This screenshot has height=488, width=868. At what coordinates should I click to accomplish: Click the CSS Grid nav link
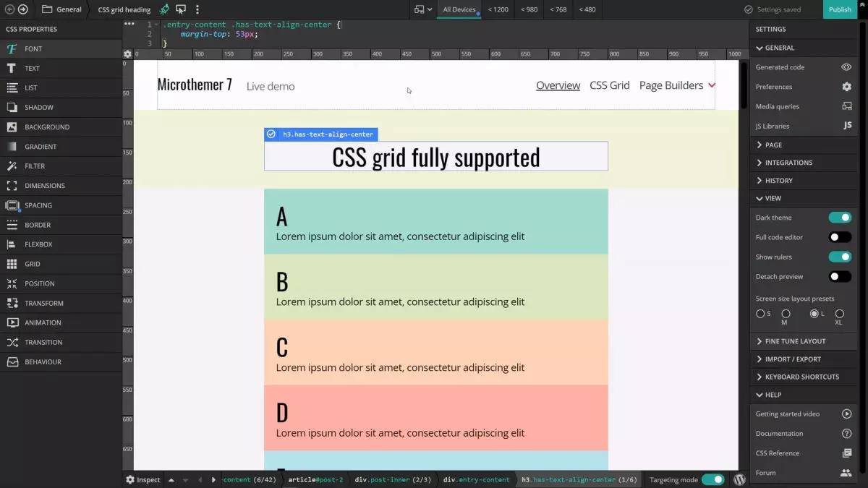click(610, 85)
